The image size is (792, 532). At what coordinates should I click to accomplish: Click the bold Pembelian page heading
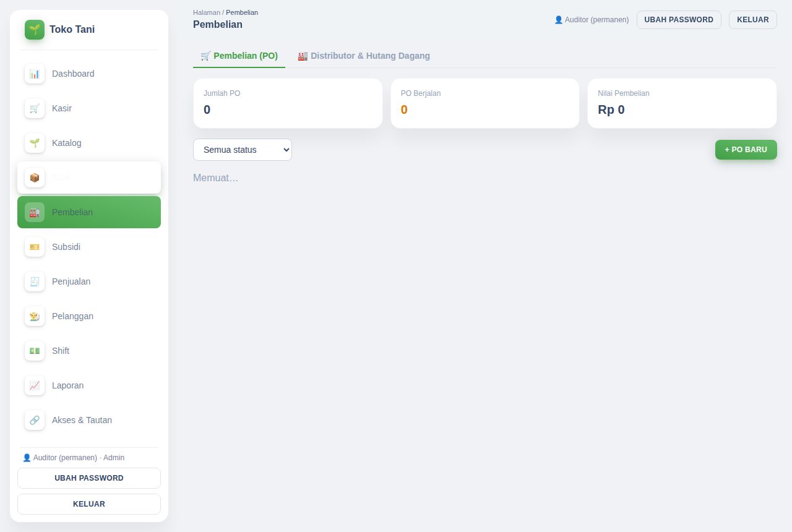(218, 25)
